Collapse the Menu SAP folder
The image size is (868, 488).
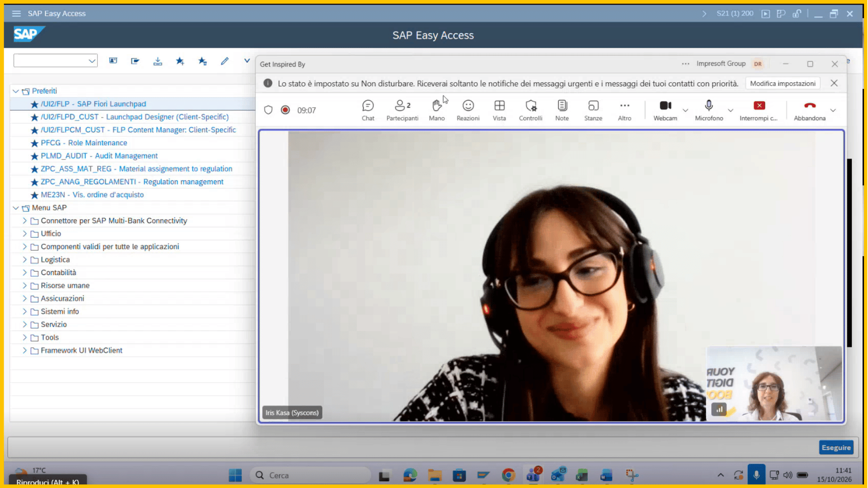tap(16, 208)
